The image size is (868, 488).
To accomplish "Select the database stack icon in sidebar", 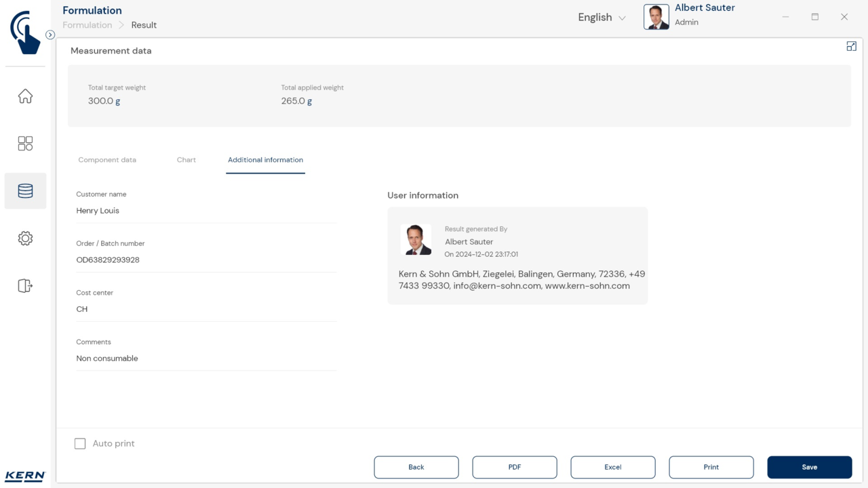I will [25, 191].
